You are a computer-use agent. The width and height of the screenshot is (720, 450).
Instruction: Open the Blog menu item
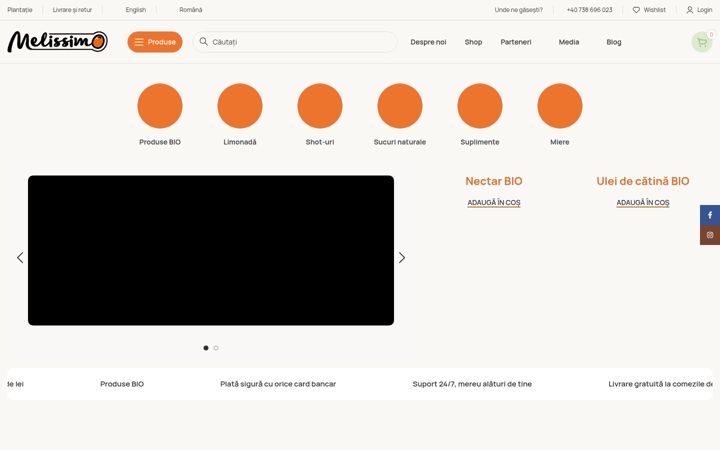[x=613, y=42]
